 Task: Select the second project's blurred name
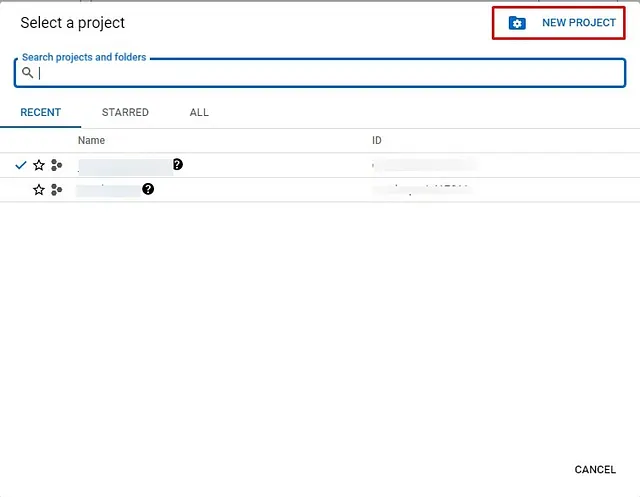(x=109, y=191)
